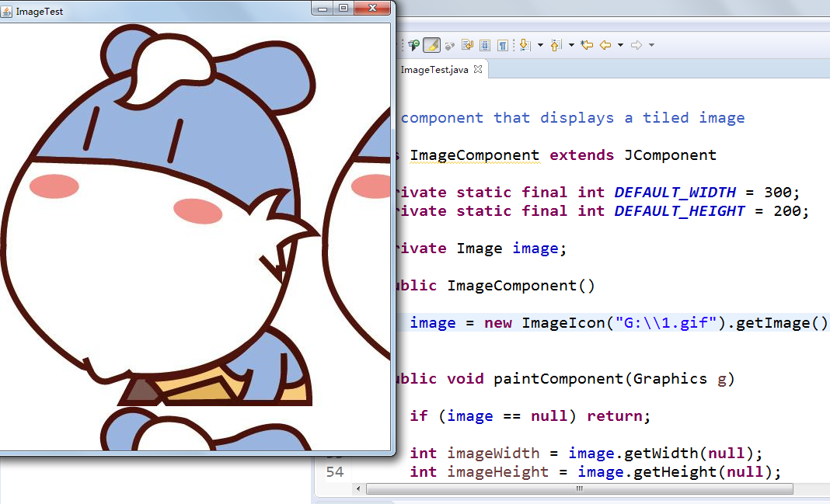Screen dimensions: 830x504
Task: Click the Graphics g parameter
Action: pos(680,379)
